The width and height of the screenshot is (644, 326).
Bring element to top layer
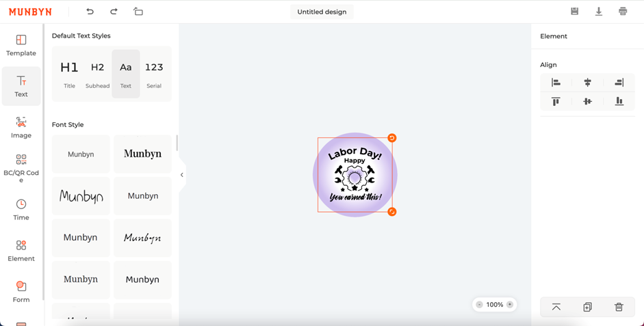(x=556, y=307)
